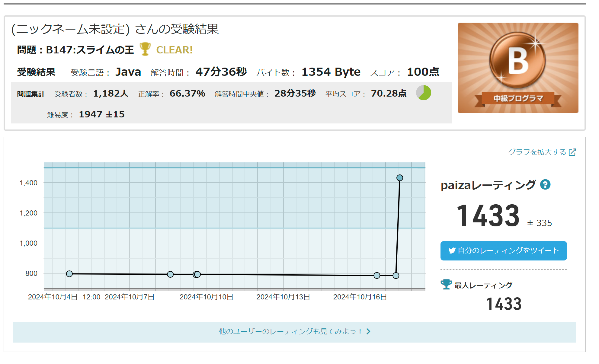Click the 2024年10月10日 axis label

coord(206,297)
